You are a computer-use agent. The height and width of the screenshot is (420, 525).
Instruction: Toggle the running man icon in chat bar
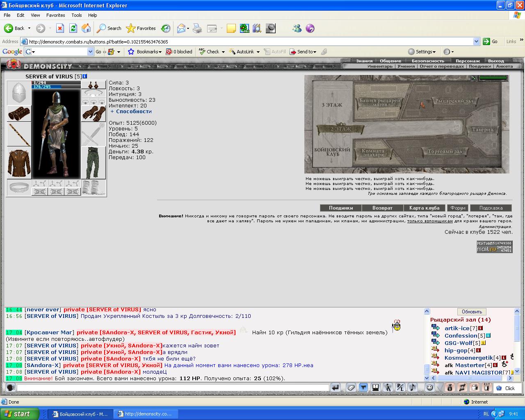388,388
